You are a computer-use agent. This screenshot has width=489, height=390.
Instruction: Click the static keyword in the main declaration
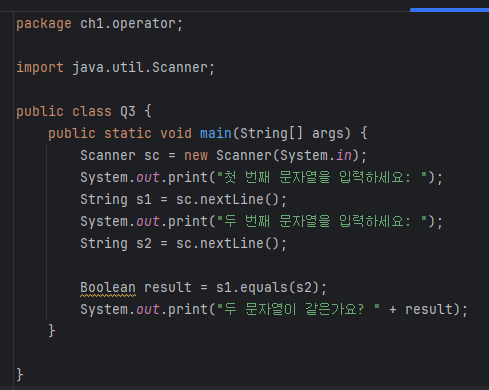pos(128,133)
